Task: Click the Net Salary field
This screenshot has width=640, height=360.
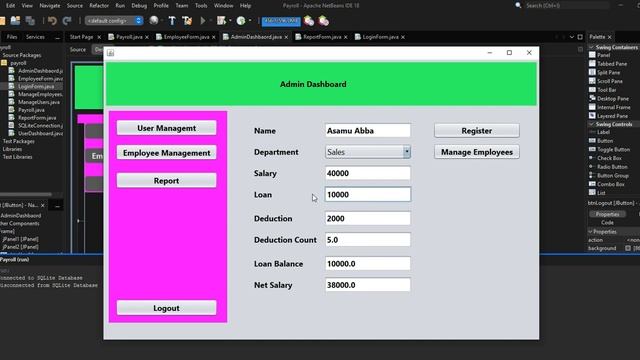Action: pos(368,285)
